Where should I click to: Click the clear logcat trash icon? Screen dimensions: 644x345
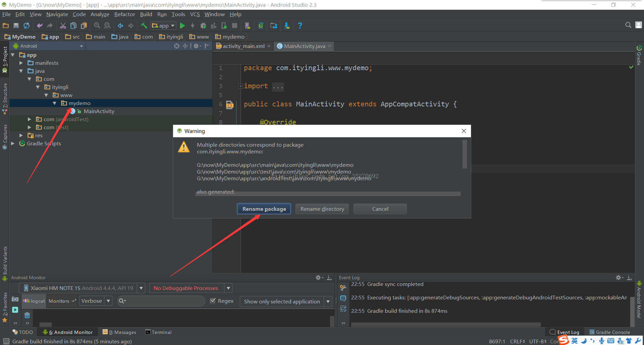(x=27, y=315)
